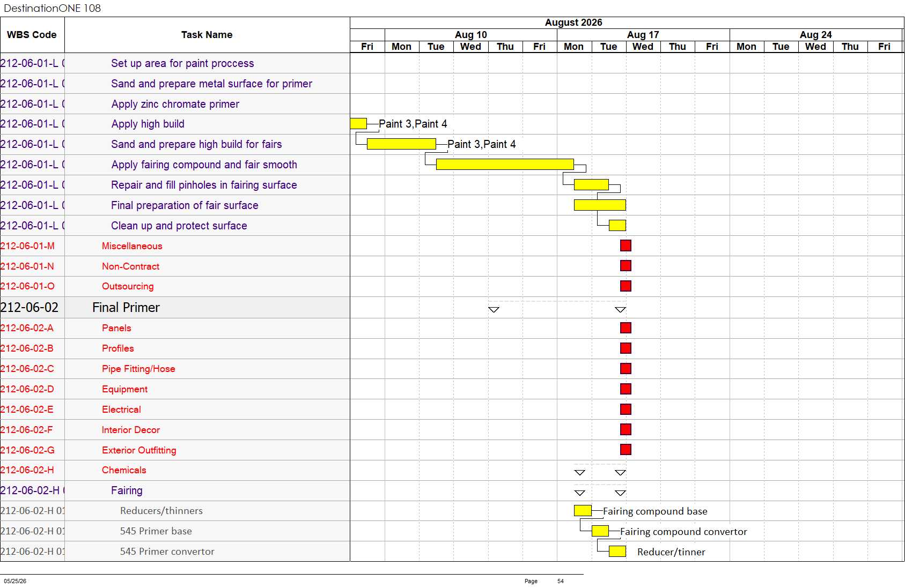Click the red milestone for Miscellaneous
This screenshot has width=905, height=588.
(x=626, y=246)
